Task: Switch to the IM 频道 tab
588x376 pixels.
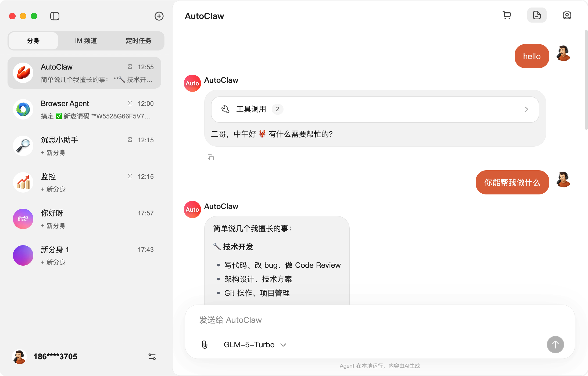Action: pyautogui.click(x=86, y=41)
